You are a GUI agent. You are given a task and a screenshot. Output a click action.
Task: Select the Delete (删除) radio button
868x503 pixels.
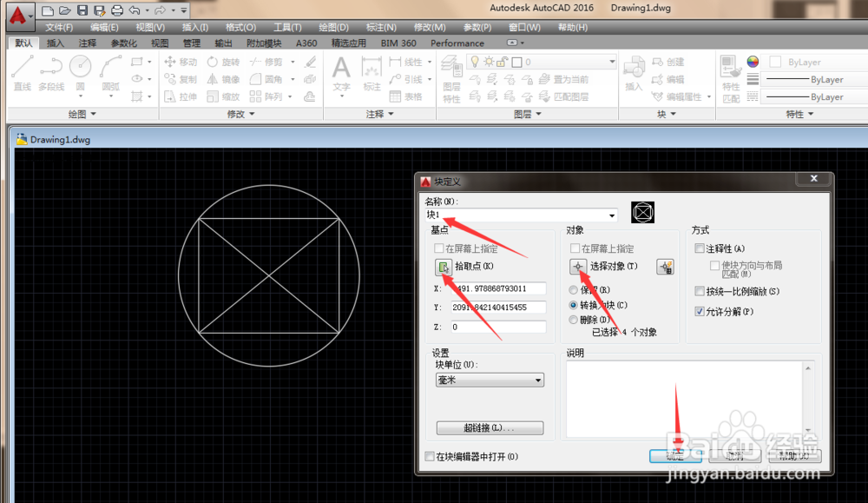coord(574,320)
